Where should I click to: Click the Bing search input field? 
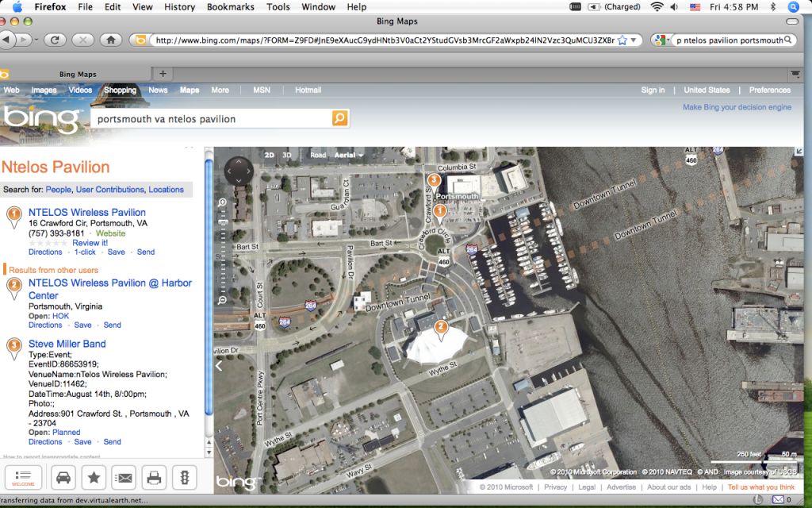213,119
